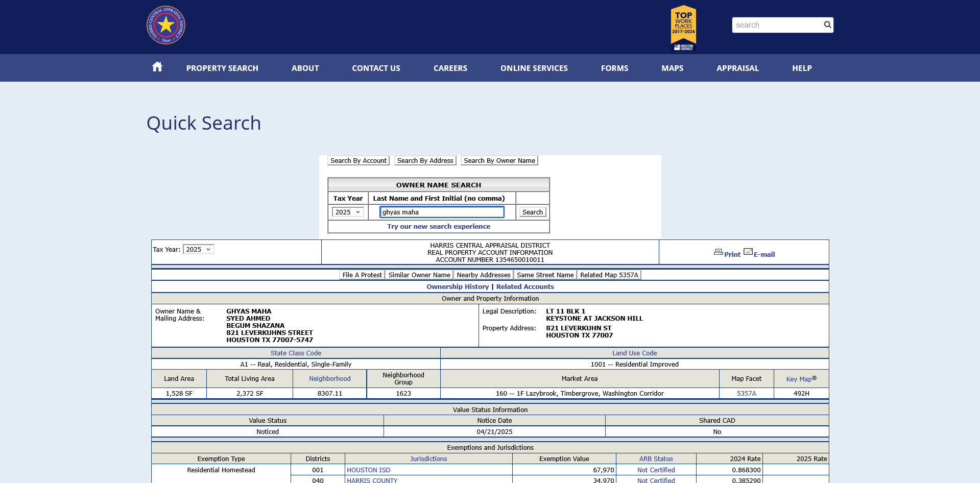The height and width of the screenshot is (483, 980).
Task: Open the Key Map link
Action: 801,379
